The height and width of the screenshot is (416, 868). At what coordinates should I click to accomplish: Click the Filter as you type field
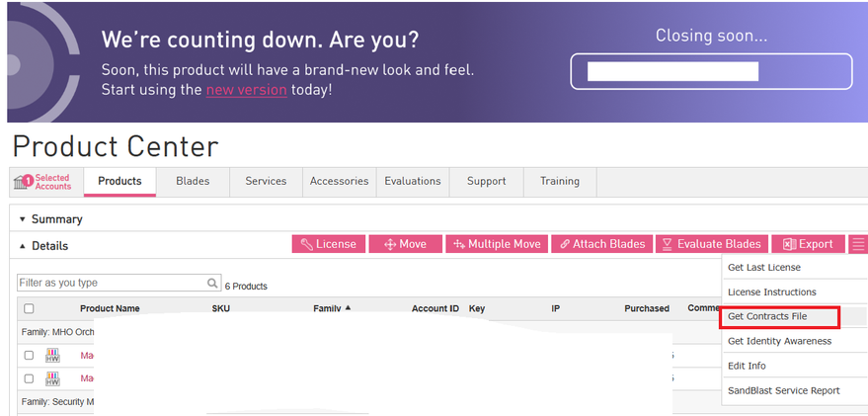[x=119, y=283]
